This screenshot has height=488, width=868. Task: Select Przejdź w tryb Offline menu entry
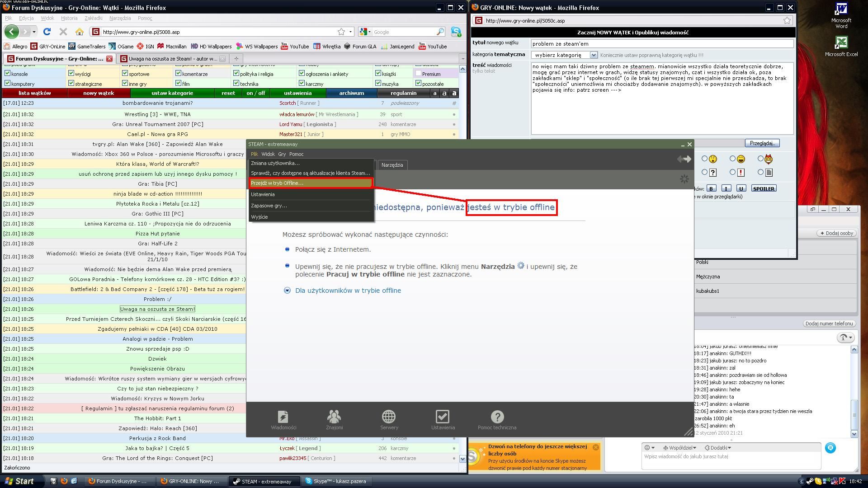(x=311, y=183)
